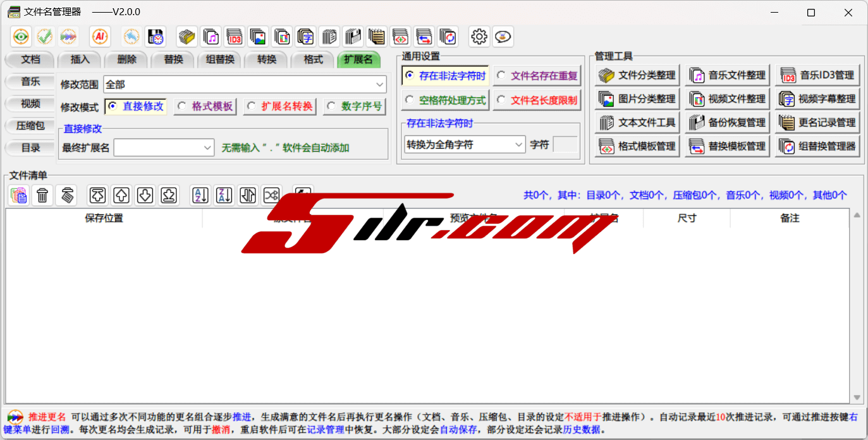868x440 pixels.
Task: Click the 音乐ID3管理 button
Action: pyautogui.click(x=818, y=75)
